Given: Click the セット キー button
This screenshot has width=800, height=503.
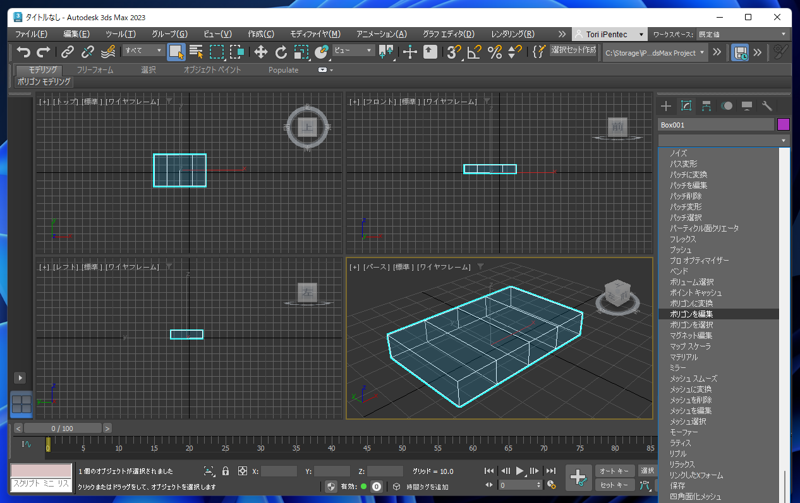Looking at the screenshot, I should [613, 485].
